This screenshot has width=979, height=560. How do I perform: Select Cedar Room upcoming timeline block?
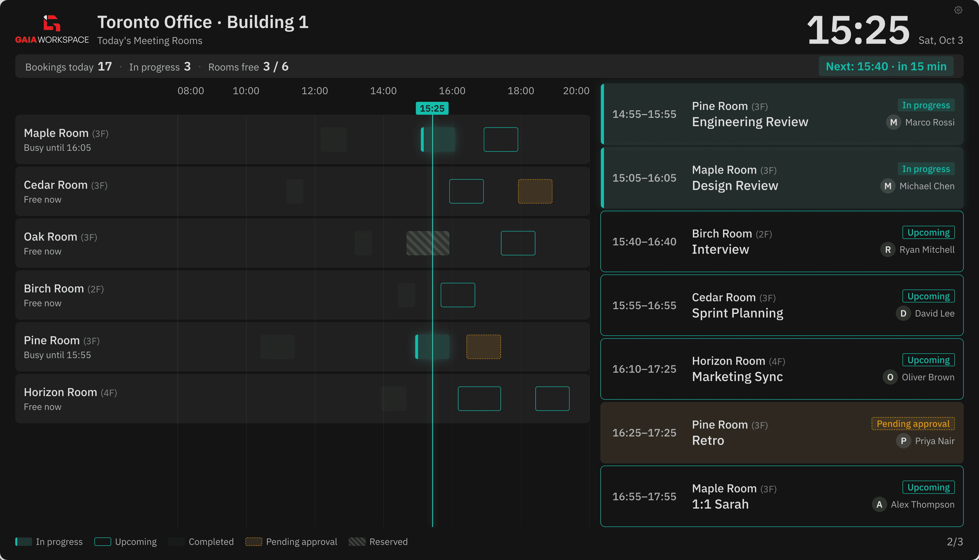466,192
